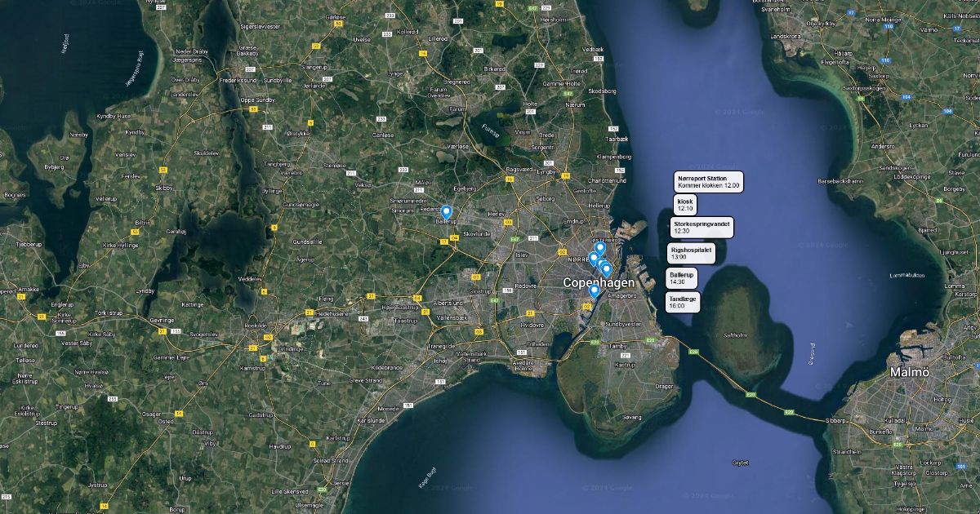Click the Tandlæge 16:00 card
Screen dimensions: 980x514
click(683, 303)
